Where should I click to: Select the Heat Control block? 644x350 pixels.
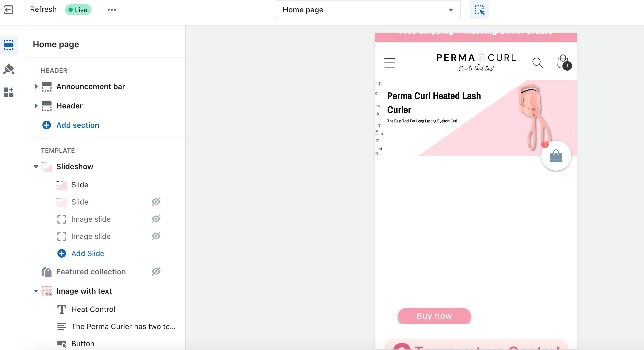pos(105,309)
